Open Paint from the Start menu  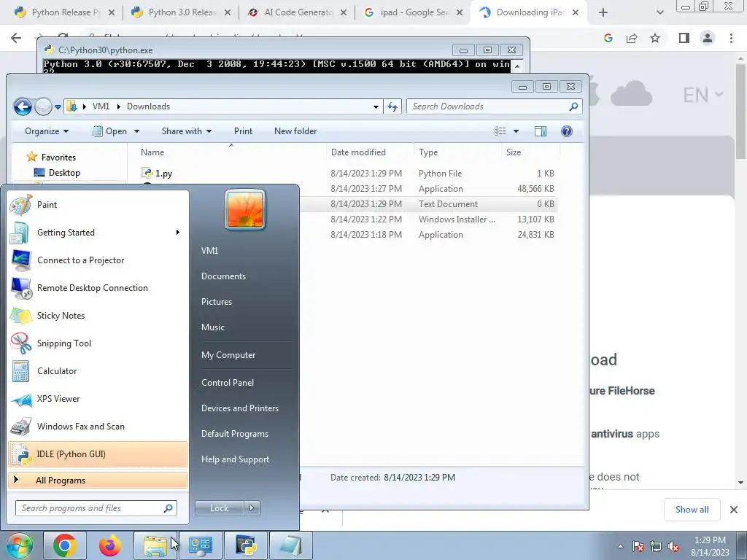pos(98,205)
